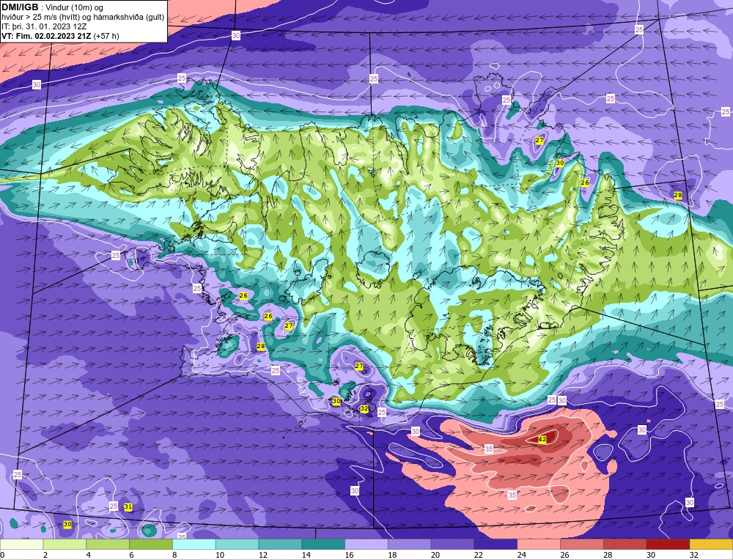This screenshot has width=733, height=560.
Task: Click the pale yellow 0–2 m/s legend swatch
Action: click(21, 544)
